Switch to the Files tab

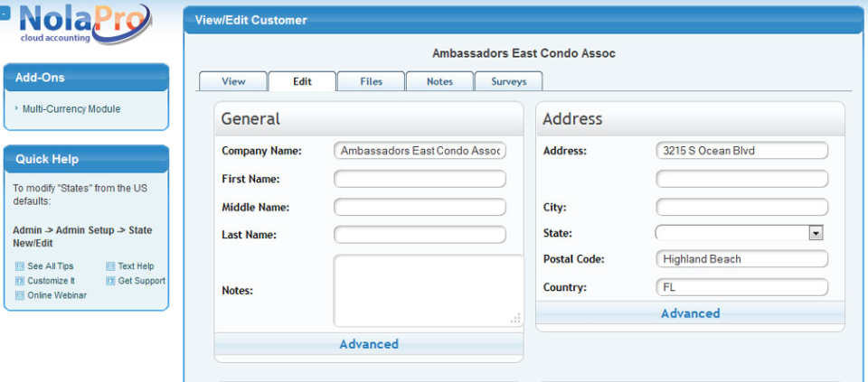click(371, 81)
